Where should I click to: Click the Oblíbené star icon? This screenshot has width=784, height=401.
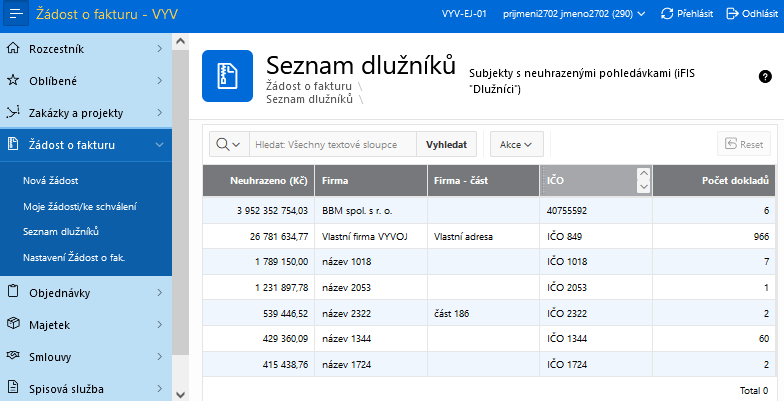13,80
